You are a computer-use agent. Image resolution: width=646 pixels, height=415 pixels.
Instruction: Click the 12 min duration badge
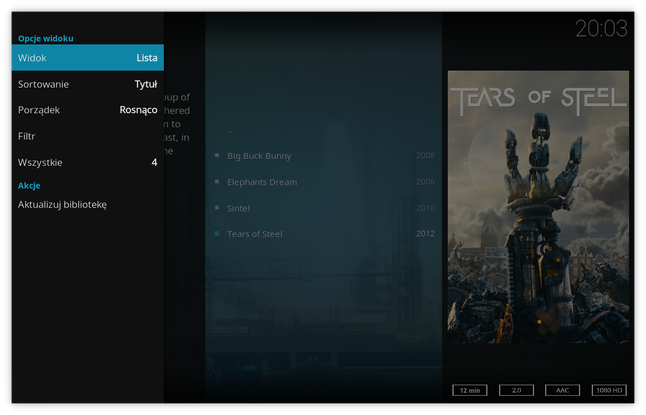(470, 390)
